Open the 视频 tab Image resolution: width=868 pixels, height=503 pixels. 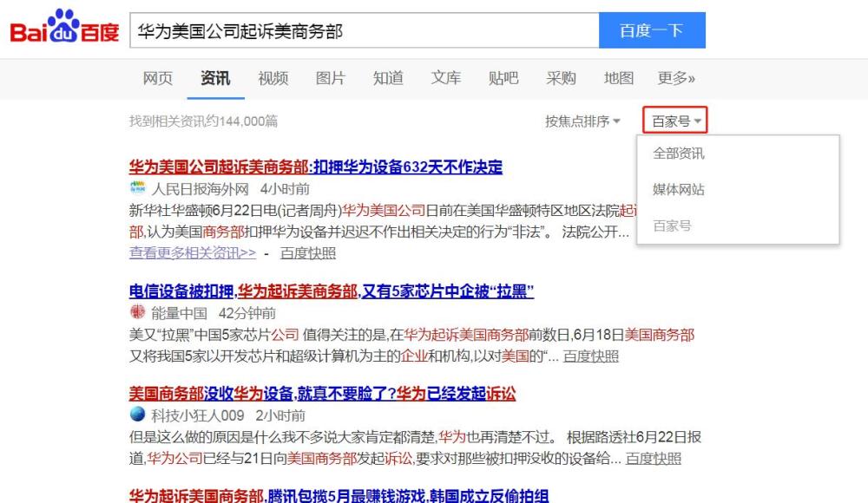tap(273, 79)
